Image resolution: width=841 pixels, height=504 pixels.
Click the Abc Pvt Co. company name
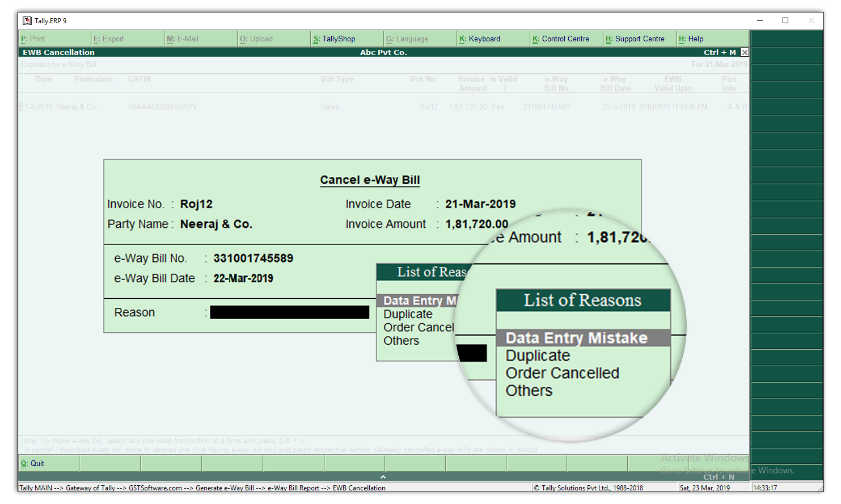[x=383, y=52]
